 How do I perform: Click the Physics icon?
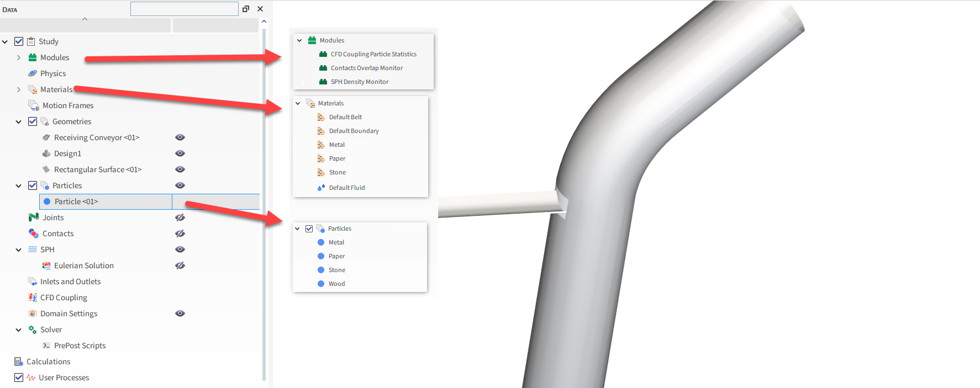pos(33,73)
